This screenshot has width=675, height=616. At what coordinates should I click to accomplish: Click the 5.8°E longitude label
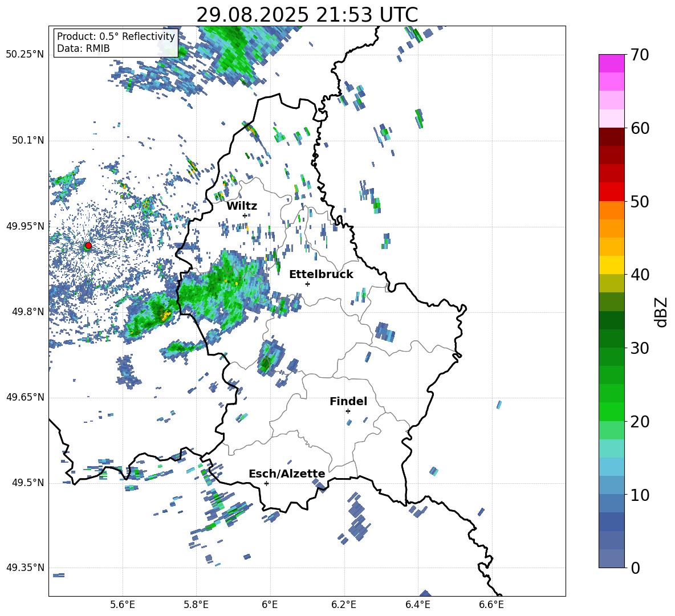(x=196, y=605)
